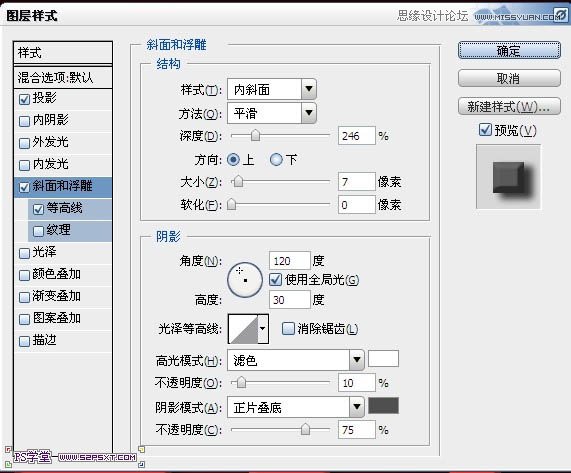Toggle the 描边 stroke checkbox
Image resolution: width=571 pixels, height=473 pixels.
(24, 342)
